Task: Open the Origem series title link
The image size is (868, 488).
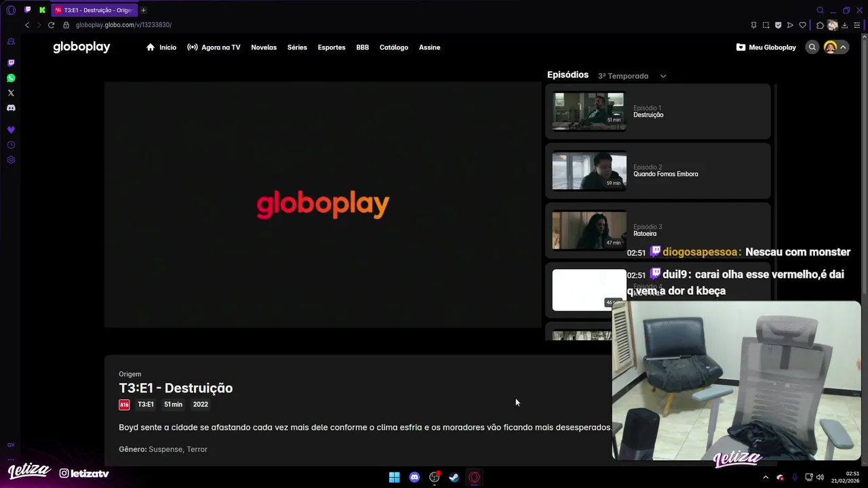Action: (x=130, y=374)
